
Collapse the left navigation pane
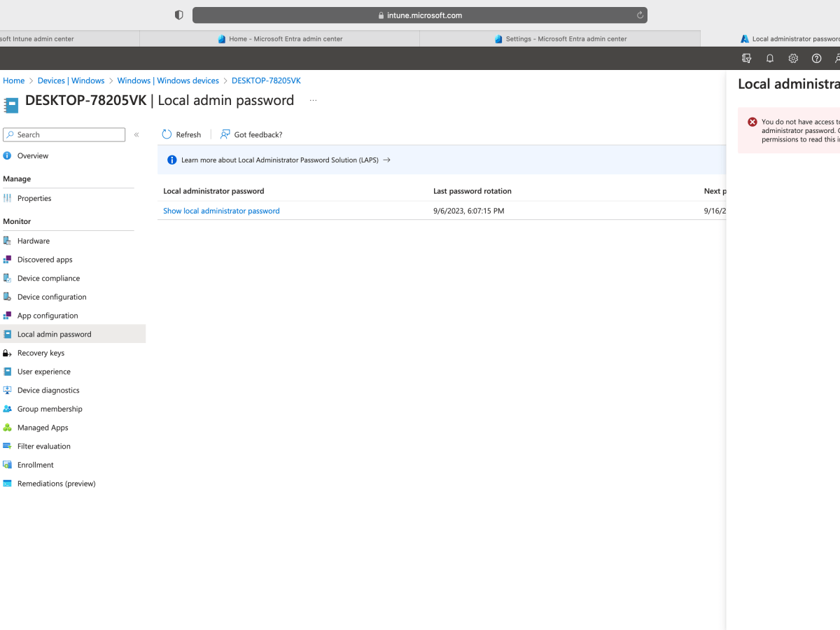click(136, 134)
